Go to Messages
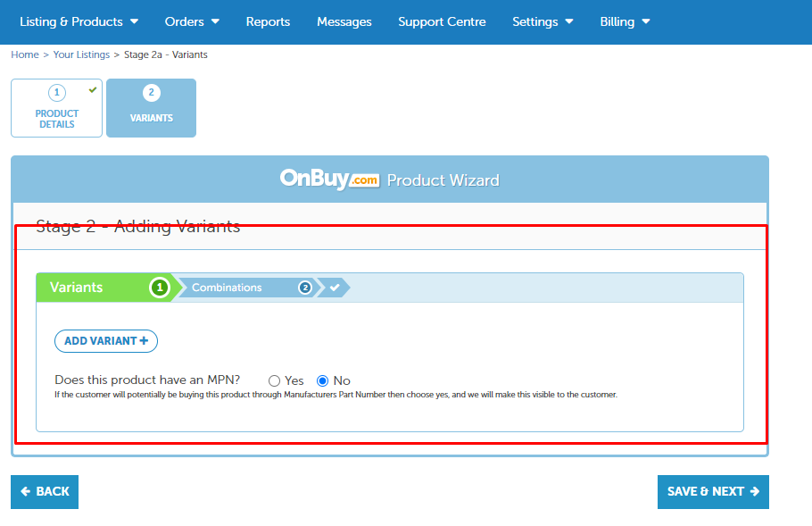This screenshot has width=812, height=526. coord(344,21)
